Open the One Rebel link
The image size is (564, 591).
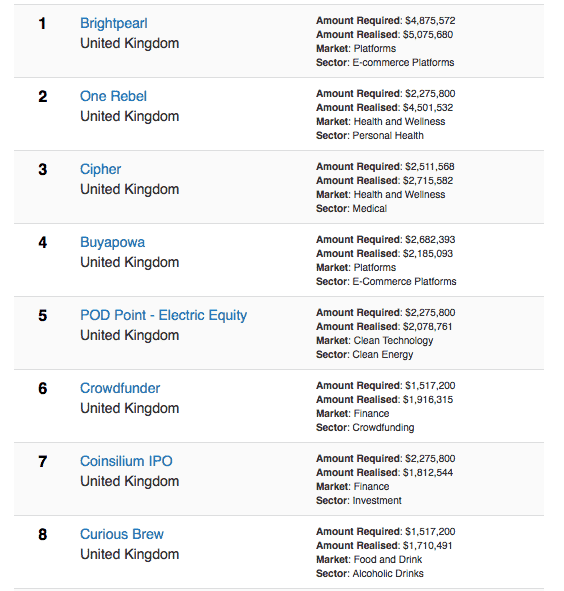click(x=113, y=96)
